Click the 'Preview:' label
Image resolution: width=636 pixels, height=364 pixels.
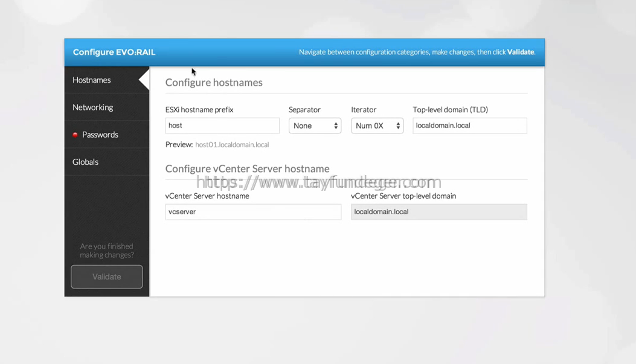[179, 145]
